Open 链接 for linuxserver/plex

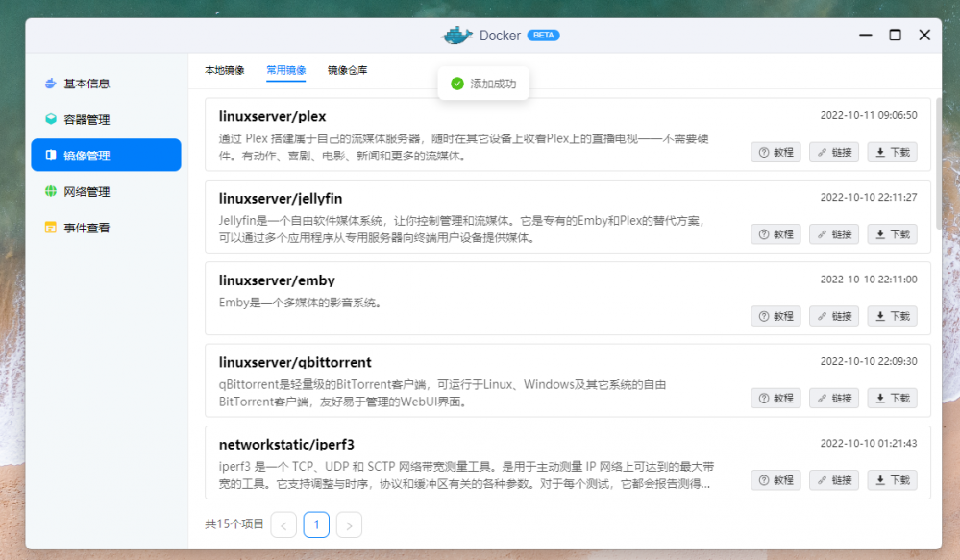pos(834,153)
